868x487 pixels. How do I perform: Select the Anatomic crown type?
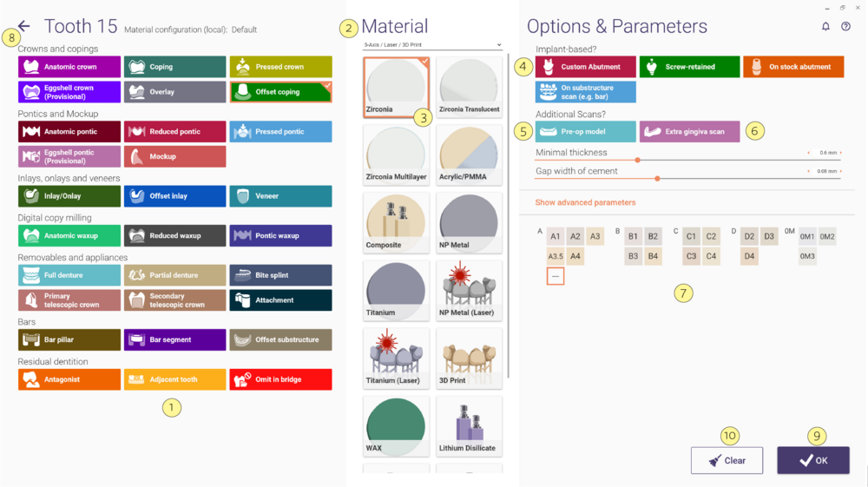[x=69, y=66]
